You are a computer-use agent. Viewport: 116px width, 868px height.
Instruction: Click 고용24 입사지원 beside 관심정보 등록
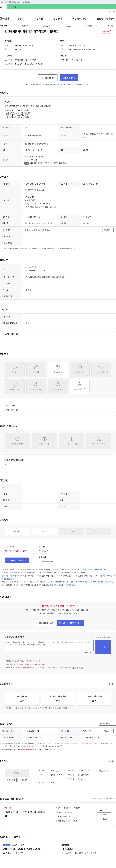coord(69,78)
